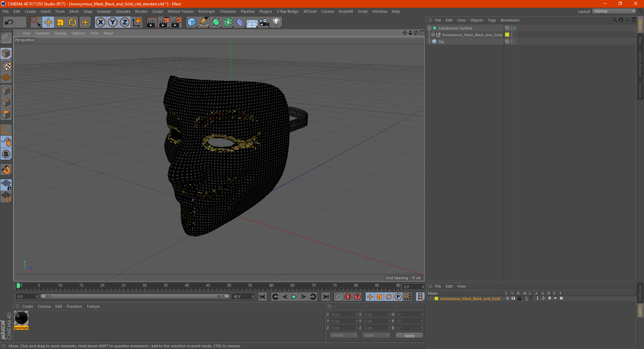Viewport: 644px width, 349px height.
Task: Open the MoGraph menu
Action: (207, 11)
